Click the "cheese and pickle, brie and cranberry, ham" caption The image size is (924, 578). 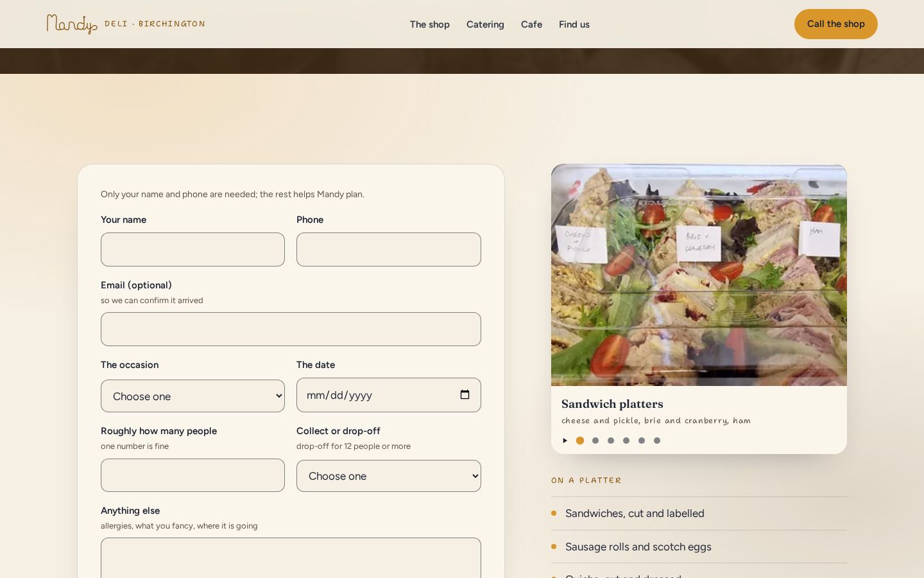[x=656, y=421]
